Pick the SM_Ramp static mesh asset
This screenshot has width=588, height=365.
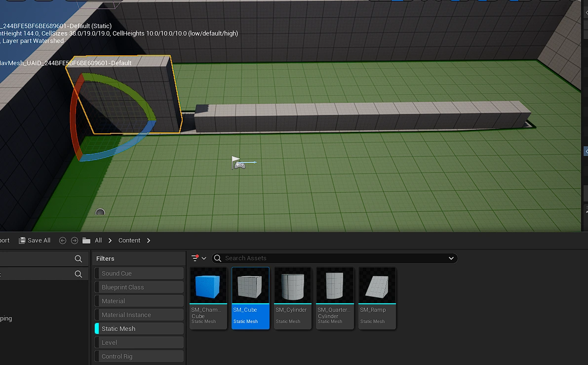(x=377, y=286)
